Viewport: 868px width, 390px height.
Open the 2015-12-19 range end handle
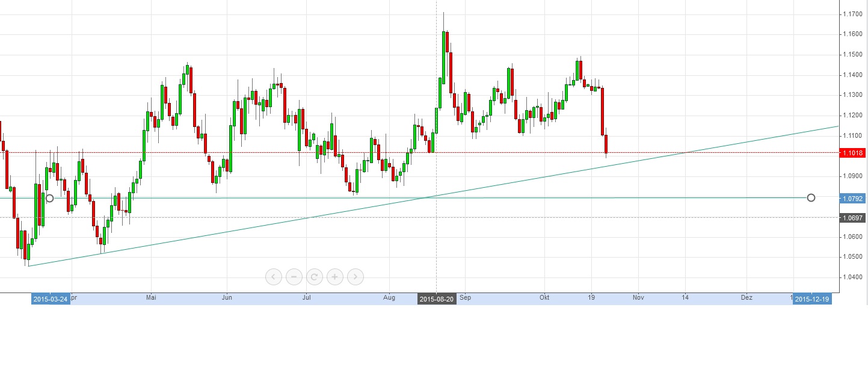pos(812,298)
